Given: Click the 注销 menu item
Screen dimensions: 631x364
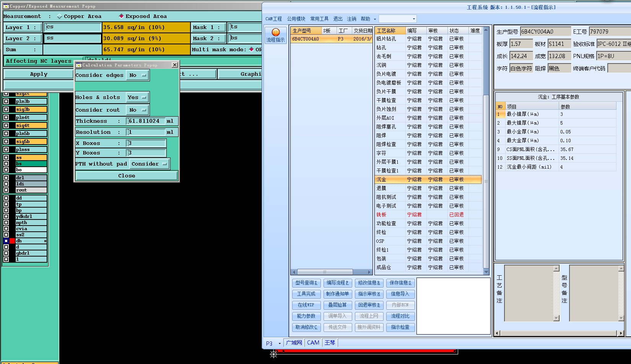Looking at the screenshot, I should pyautogui.click(x=351, y=19).
